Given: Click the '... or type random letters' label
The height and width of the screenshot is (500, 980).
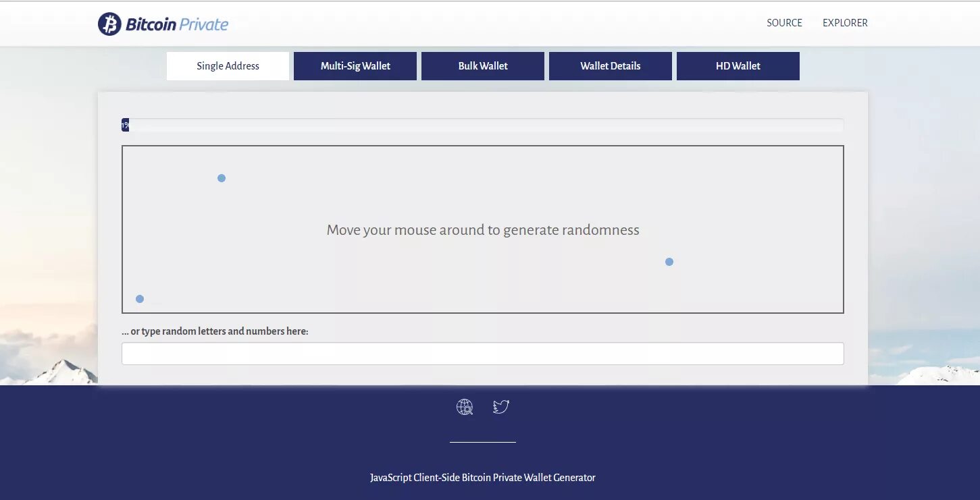Looking at the screenshot, I should click(x=215, y=331).
